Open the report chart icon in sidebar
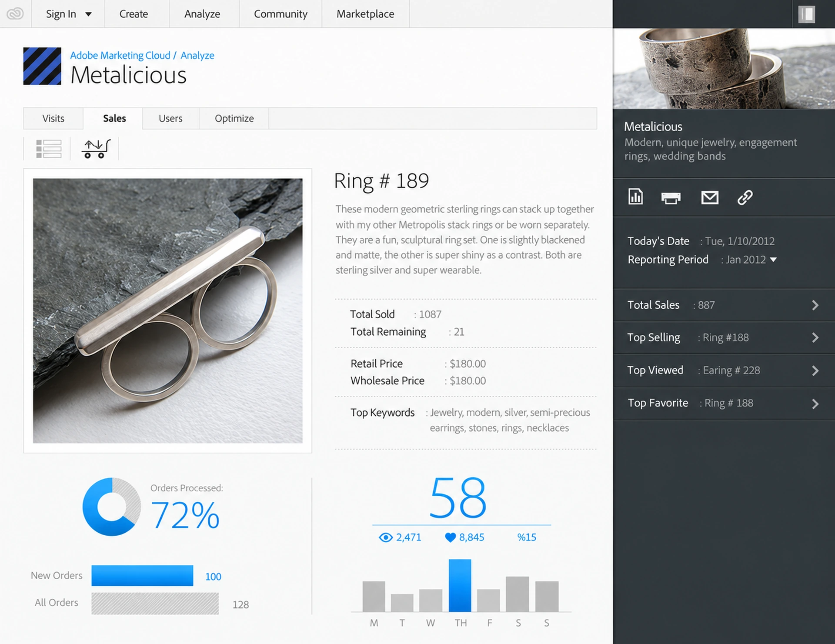This screenshot has width=835, height=644. [635, 197]
